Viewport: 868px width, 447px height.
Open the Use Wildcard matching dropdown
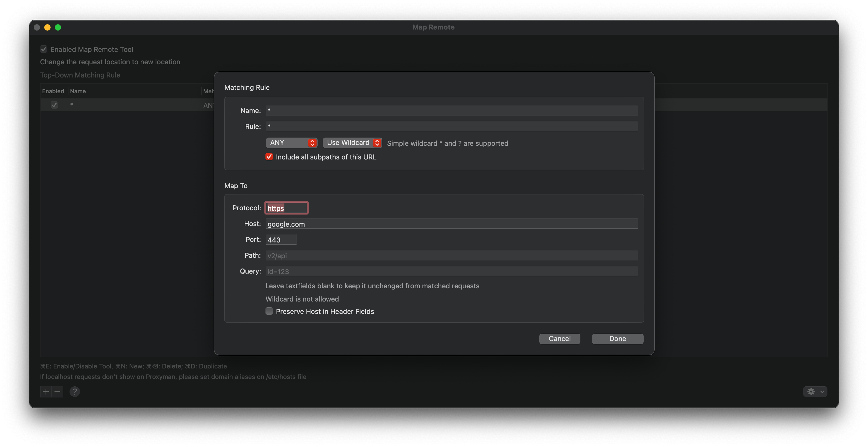[x=349, y=143]
